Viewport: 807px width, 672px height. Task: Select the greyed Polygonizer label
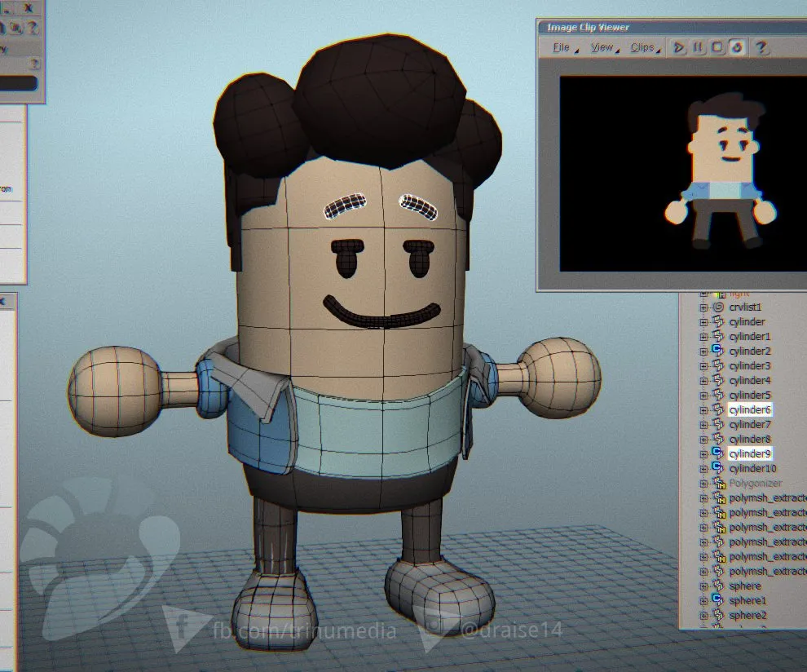tap(756, 483)
